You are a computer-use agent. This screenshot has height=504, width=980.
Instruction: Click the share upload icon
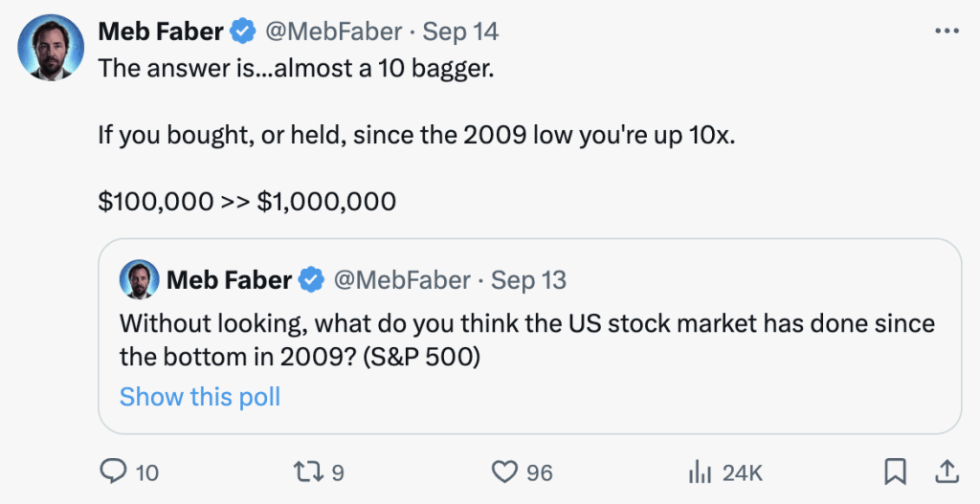946,472
